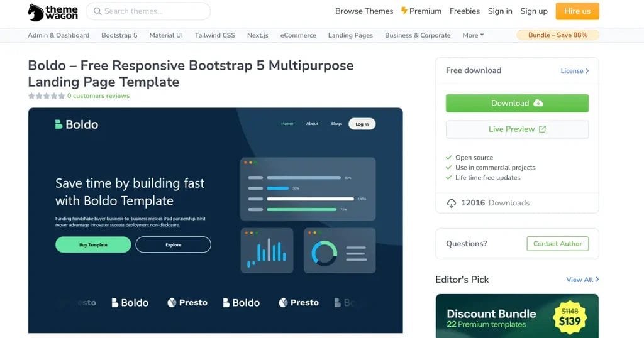Image resolution: width=644 pixels, height=338 pixels.
Task: Open the License link
Action: (575, 70)
